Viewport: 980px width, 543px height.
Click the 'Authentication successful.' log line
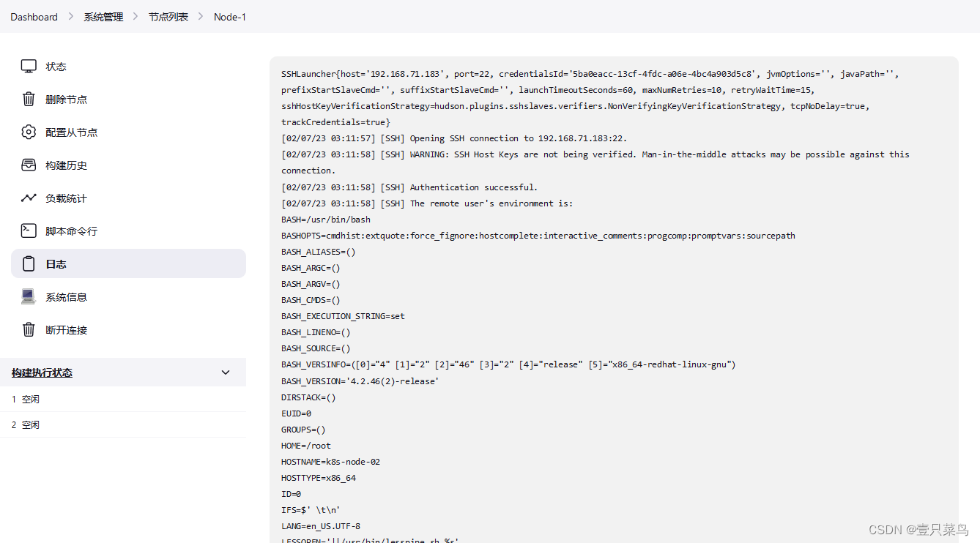point(409,187)
